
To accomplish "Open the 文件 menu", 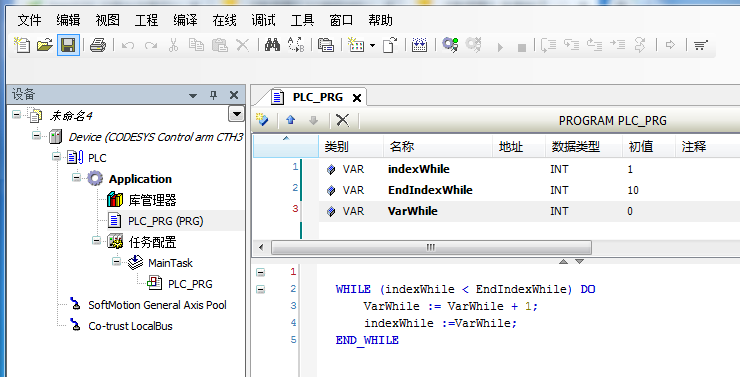I will [x=30, y=20].
